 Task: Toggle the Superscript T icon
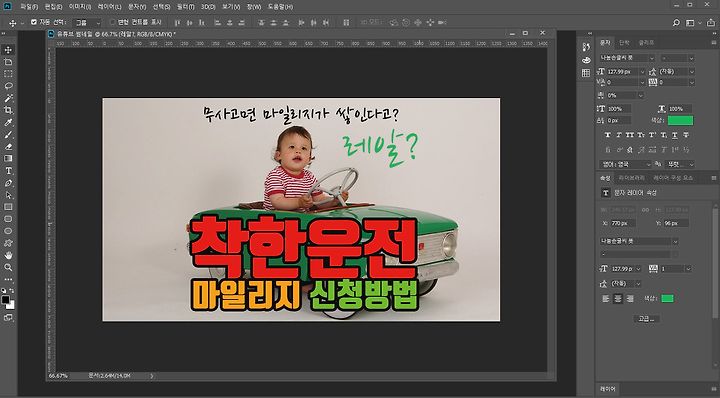click(652, 135)
